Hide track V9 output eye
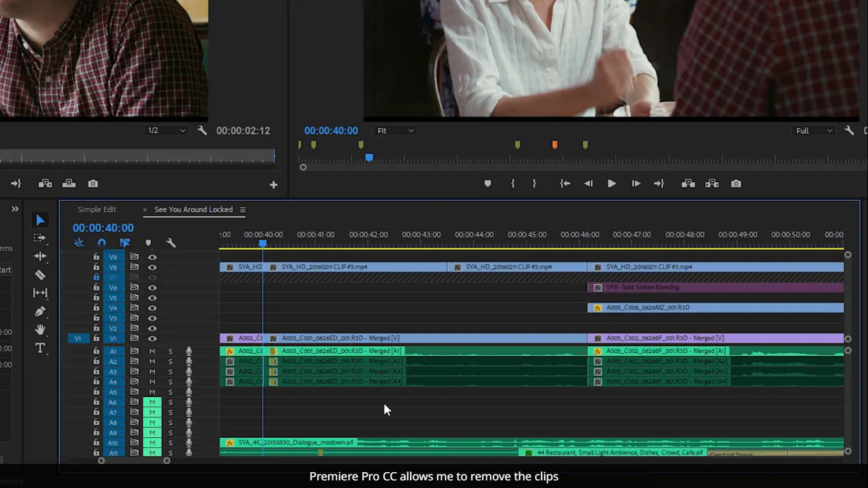 tap(153, 257)
